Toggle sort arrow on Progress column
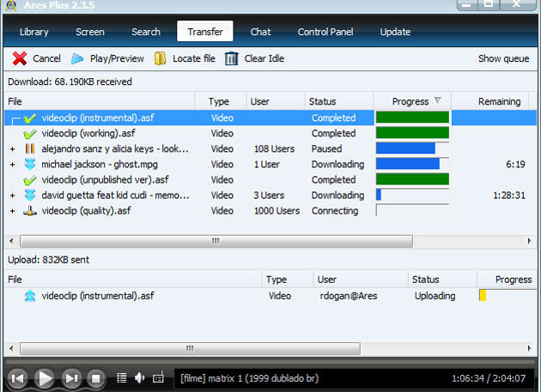This screenshot has width=541, height=392. click(438, 100)
